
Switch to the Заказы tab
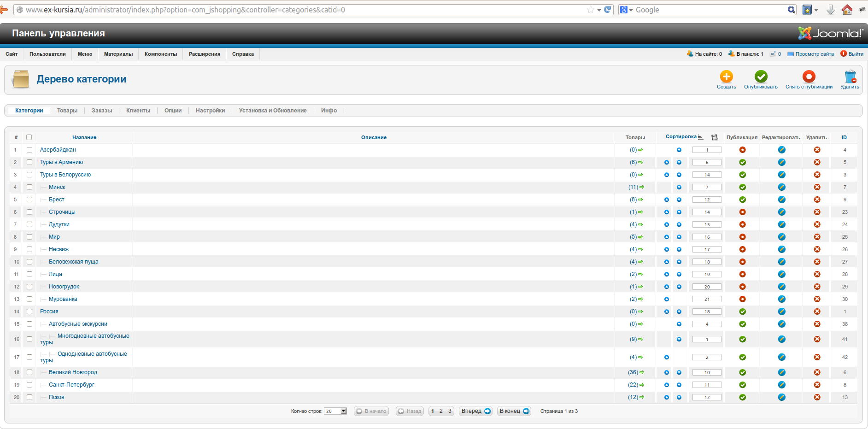coord(102,111)
